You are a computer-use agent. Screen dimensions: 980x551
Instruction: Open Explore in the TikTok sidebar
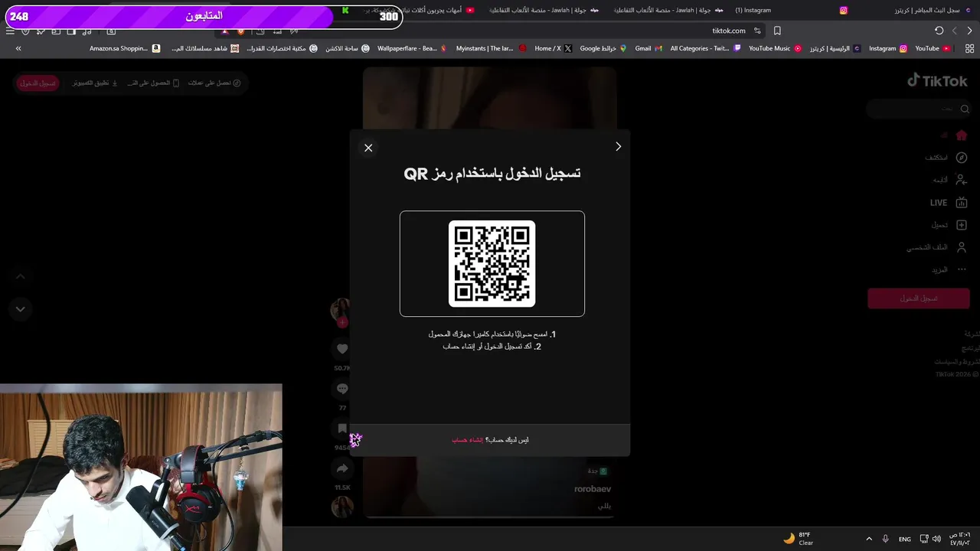(946, 158)
